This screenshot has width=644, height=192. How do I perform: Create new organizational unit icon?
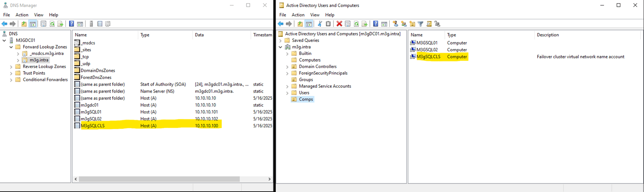coord(412,24)
